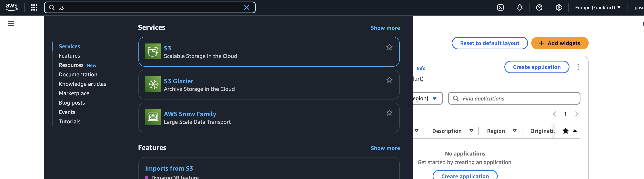
Task: Select Documentation in the search categories
Action: click(x=78, y=74)
